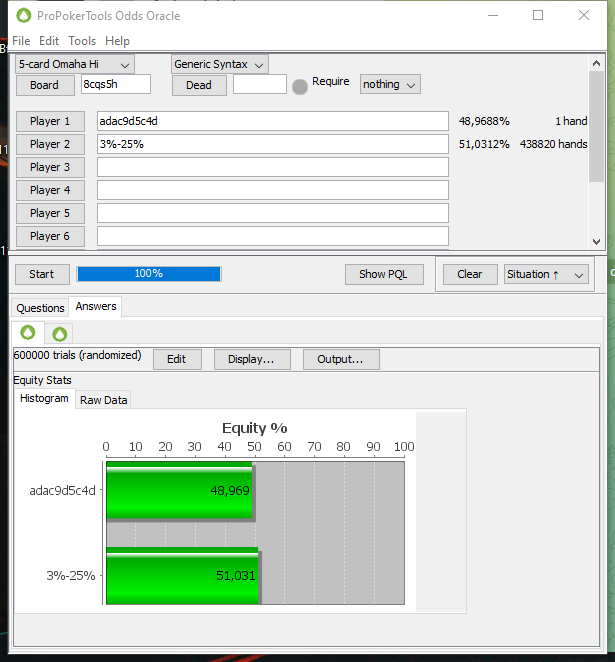
Task: Open the second answer tab with spade icon
Action: point(60,334)
